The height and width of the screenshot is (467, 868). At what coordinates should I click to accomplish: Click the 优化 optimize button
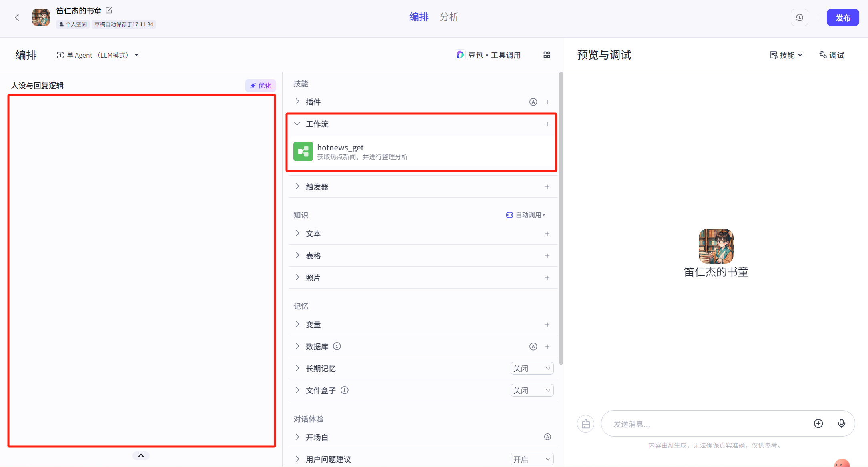point(261,86)
